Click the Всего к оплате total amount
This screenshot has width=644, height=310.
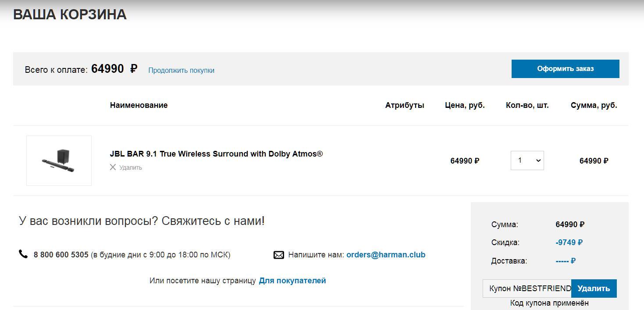coord(114,69)
